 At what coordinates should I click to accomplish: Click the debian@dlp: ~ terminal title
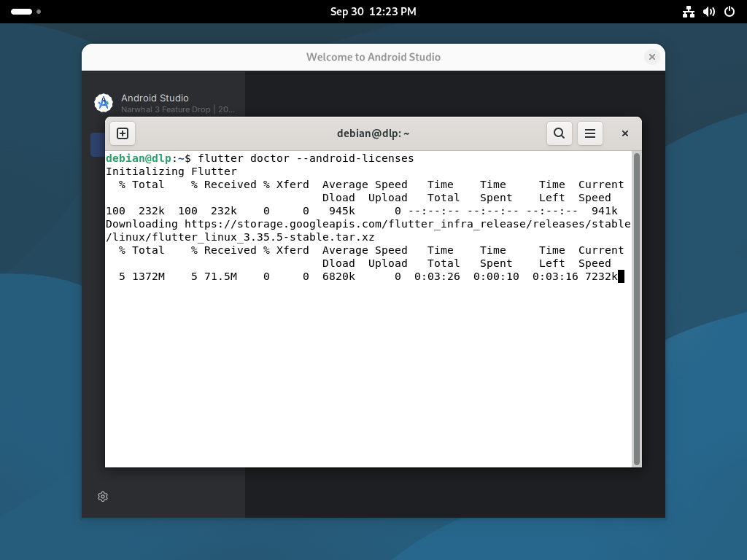pyautogui.click(x=373, y=133)
